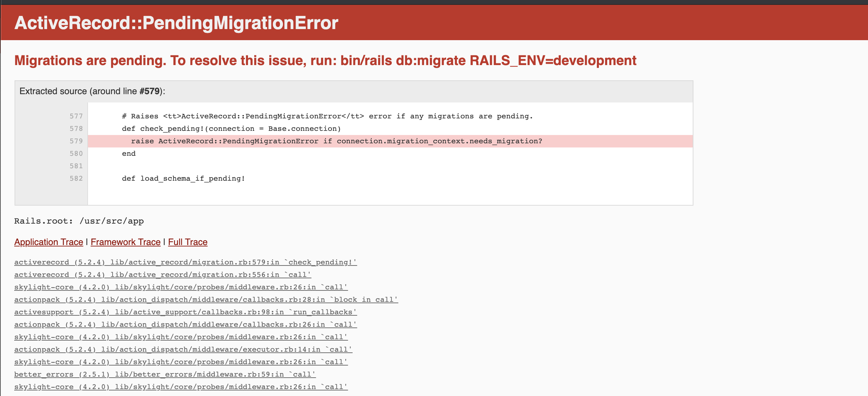Show the Full Trace listing

pos(187,242)
